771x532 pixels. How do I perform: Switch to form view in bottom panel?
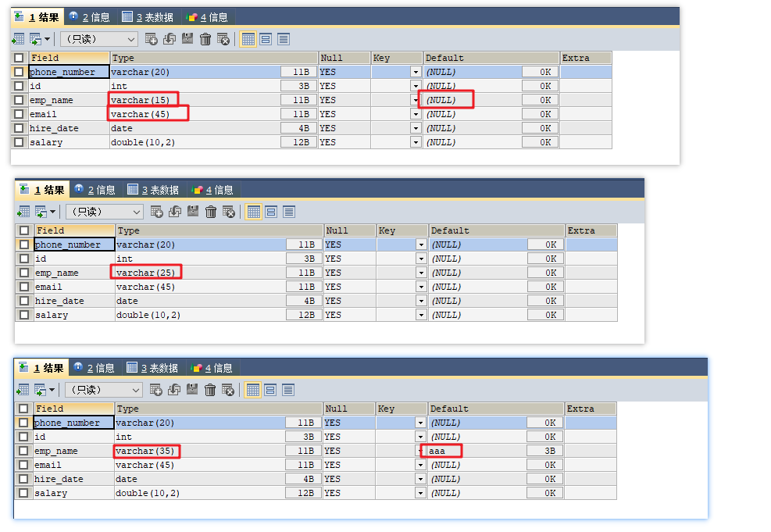270,389
